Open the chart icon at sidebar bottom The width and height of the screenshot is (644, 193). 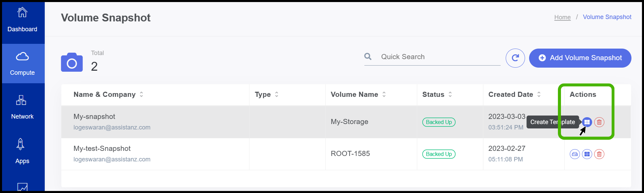pyautogui.click(x=22, y=187)
